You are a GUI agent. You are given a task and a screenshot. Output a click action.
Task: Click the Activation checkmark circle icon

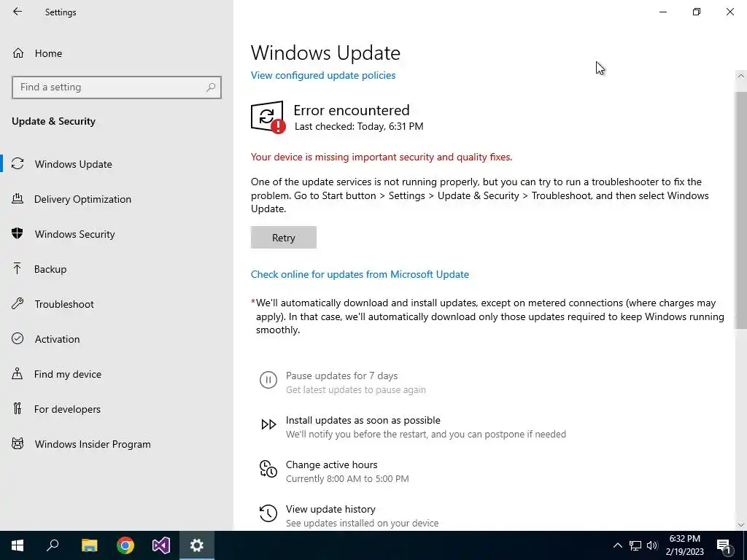click(18, 338)
